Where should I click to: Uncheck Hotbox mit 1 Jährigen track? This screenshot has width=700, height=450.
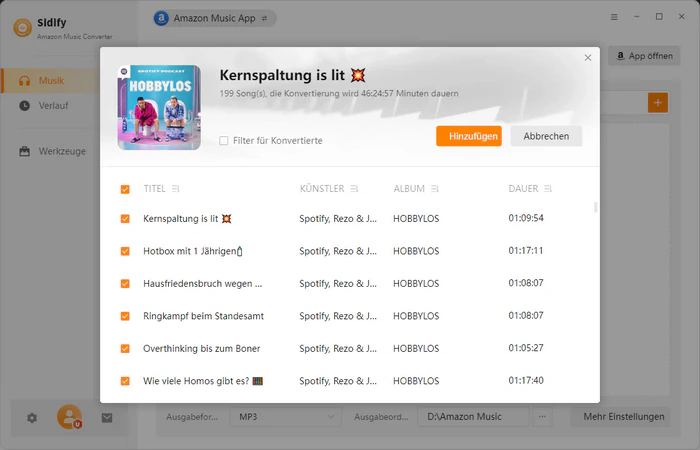tap(125, 251)
